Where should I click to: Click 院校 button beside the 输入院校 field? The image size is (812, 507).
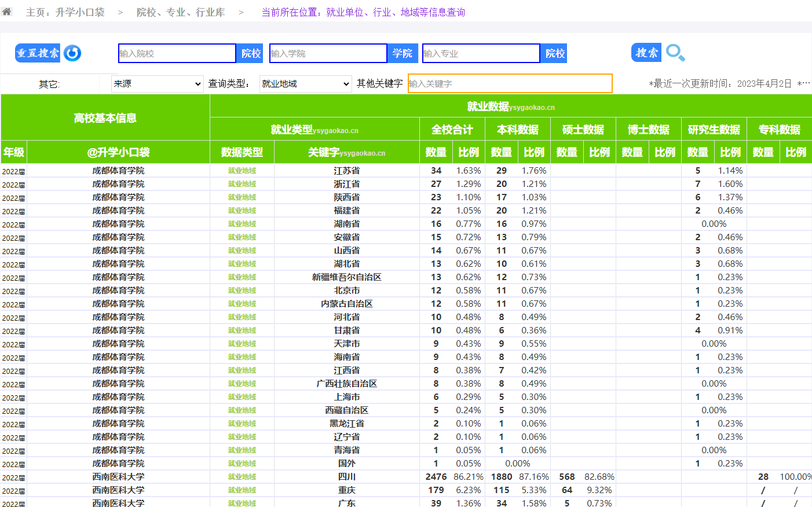click(x=250, y=53)
